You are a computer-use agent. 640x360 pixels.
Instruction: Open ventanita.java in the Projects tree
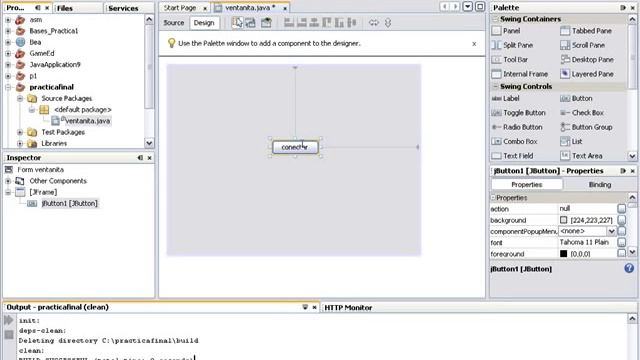pyautogui.click(x=81, y=121)
